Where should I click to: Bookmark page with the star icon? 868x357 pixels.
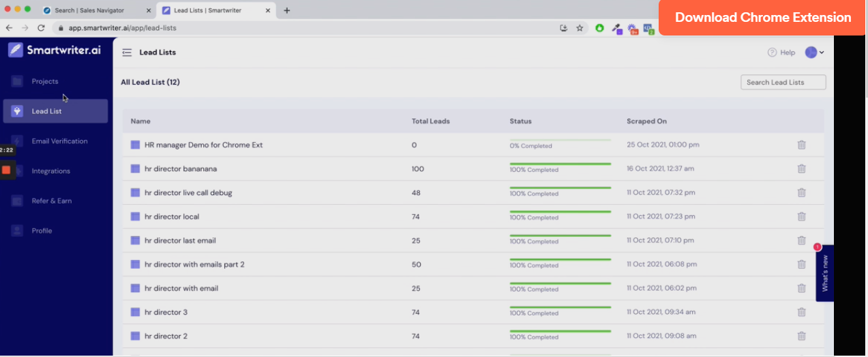[580, 28]
